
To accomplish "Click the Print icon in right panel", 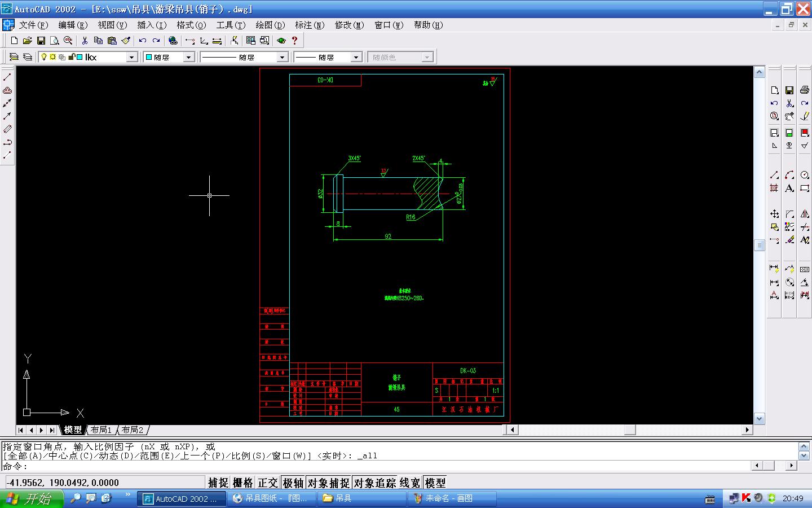I will (x=805, y=90).
